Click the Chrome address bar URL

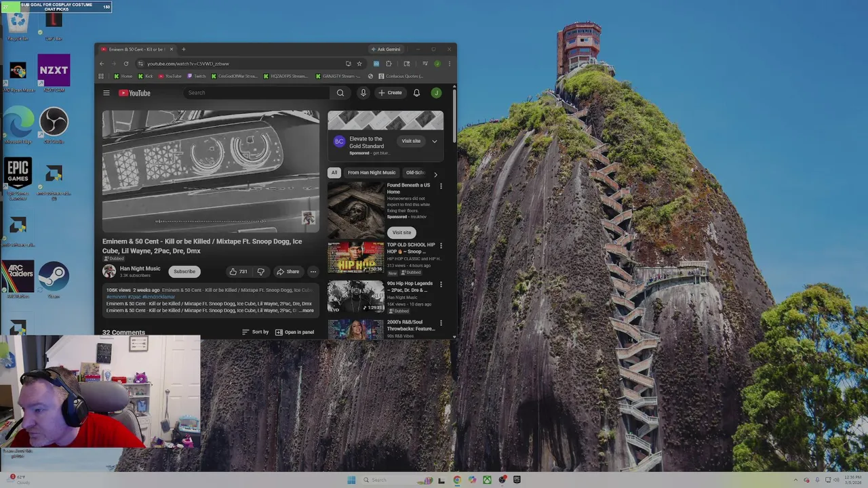(188, 64)
